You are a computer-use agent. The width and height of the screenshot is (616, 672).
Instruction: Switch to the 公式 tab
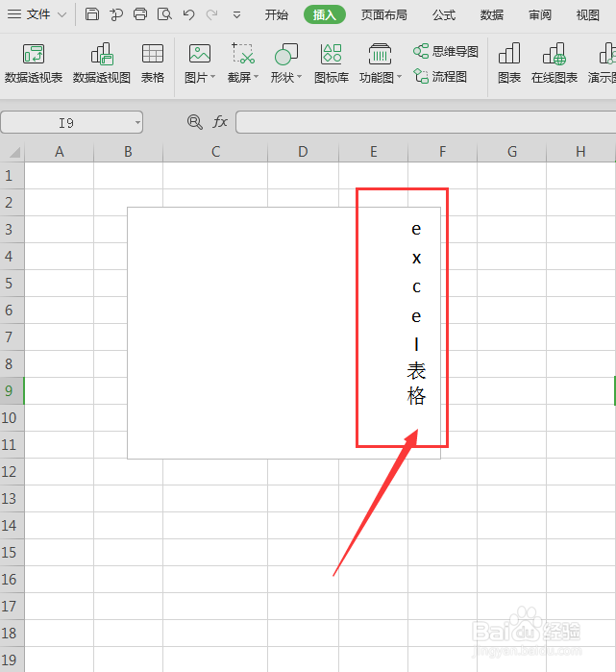[x=444, y=15]
